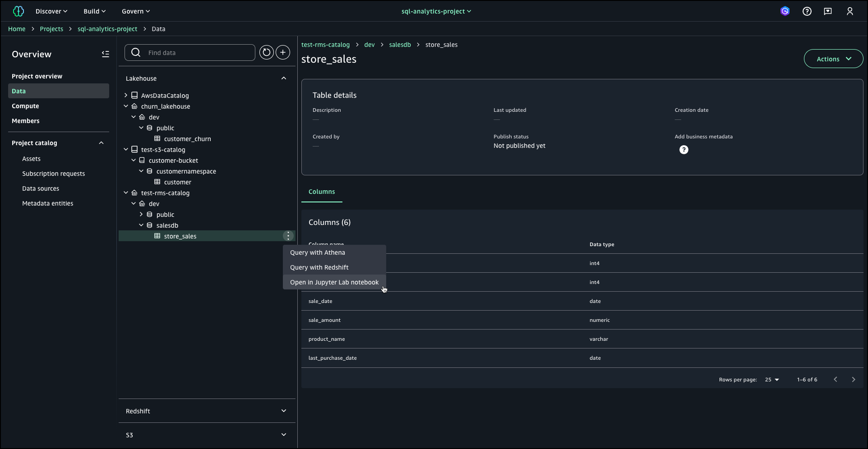
Task: Open Metadata entities in Project catalog
Action: (x=48, y=203)
